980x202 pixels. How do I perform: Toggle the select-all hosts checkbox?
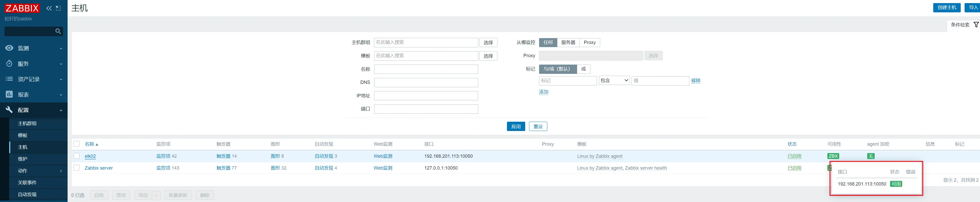pos(77,144)
